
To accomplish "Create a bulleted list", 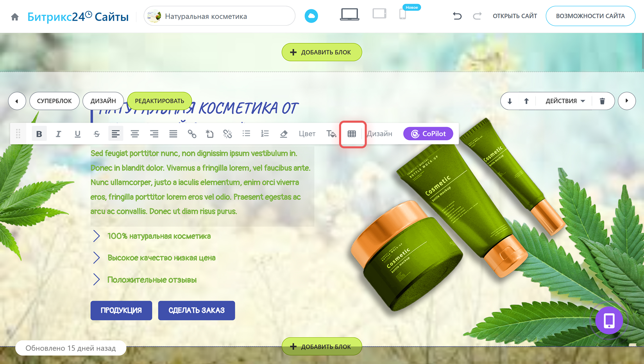I will click(x=246, y=134).
